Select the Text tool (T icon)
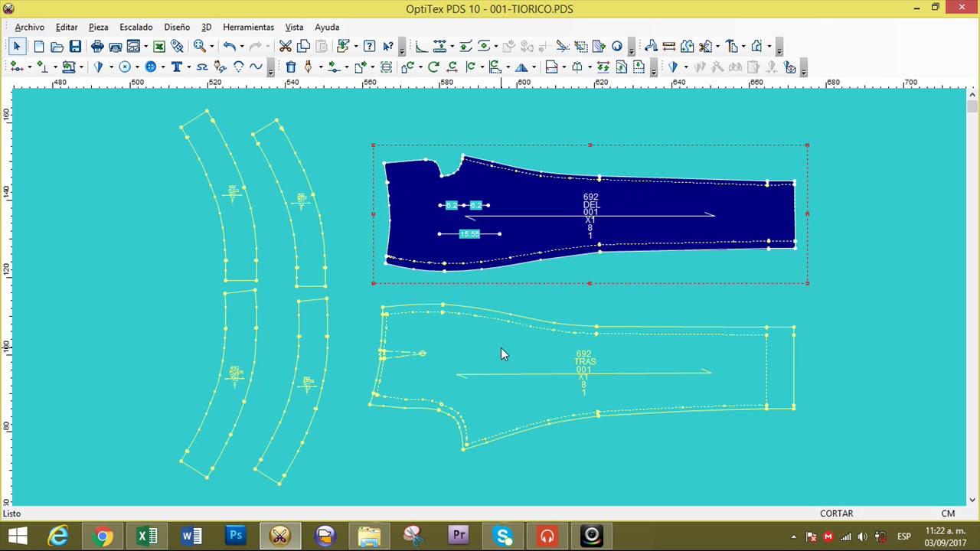Screen dimensions: 980x551 click(176, 67)
